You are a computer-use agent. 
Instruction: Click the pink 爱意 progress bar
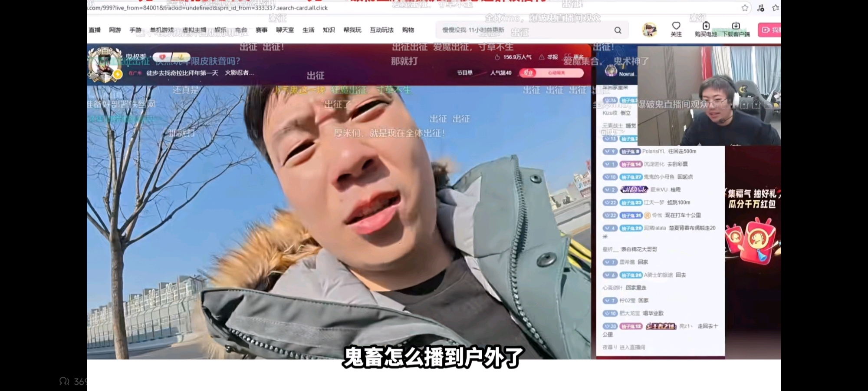(551, 73)
